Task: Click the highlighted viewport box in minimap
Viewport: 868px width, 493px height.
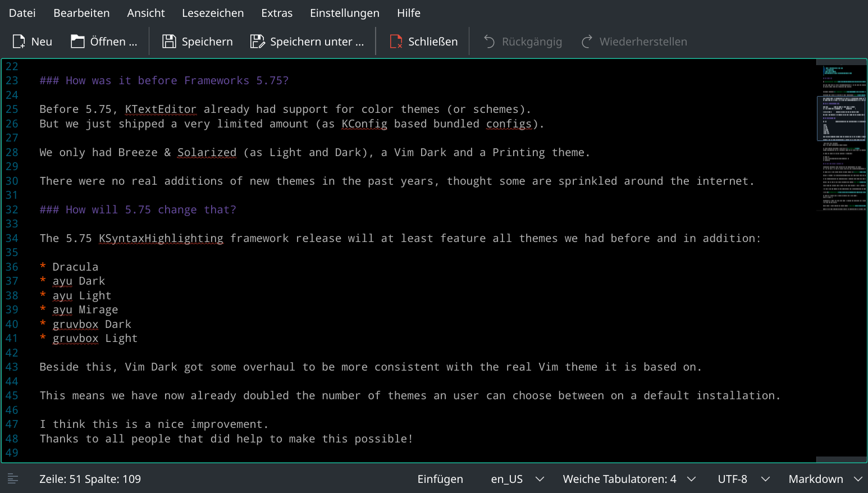Action: pyautogui.click(x=841, y=118)
